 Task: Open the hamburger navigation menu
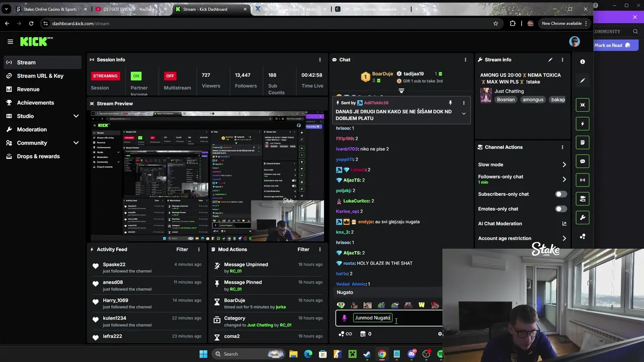[10, 42]
